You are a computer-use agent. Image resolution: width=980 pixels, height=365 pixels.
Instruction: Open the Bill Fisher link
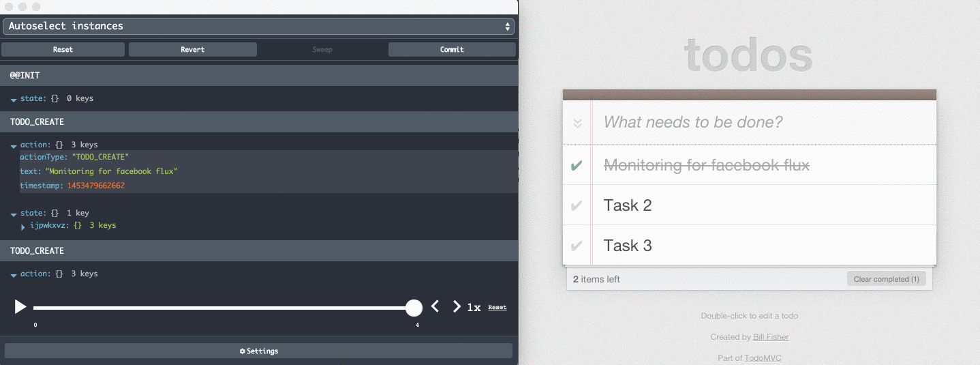[x=771, y=337]
